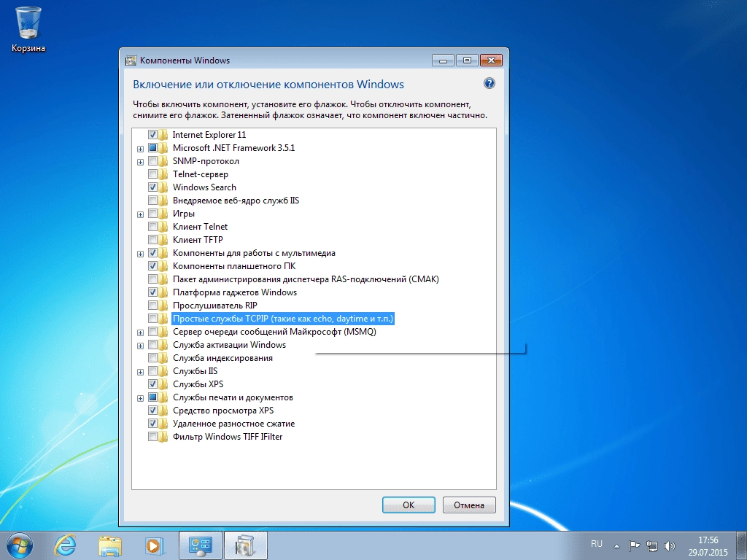Click folder icon beside Службы XPS
Screen dimensions: 747x560
tap(163, 384)
